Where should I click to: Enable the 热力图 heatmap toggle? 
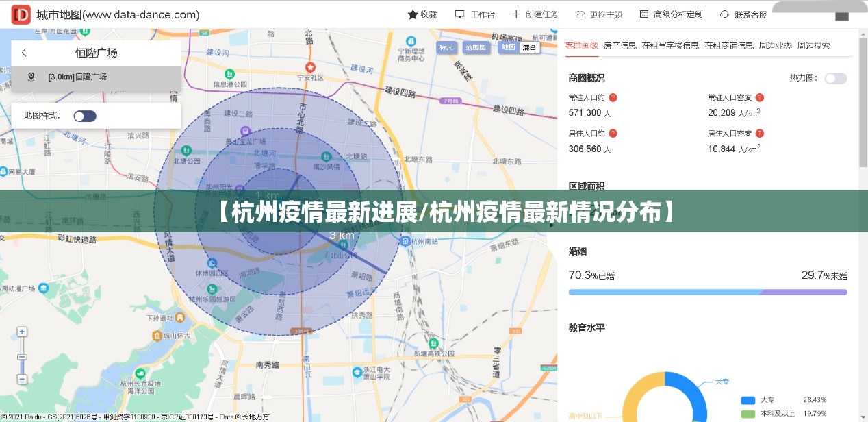pyautogui.click(x=835, y=78)
